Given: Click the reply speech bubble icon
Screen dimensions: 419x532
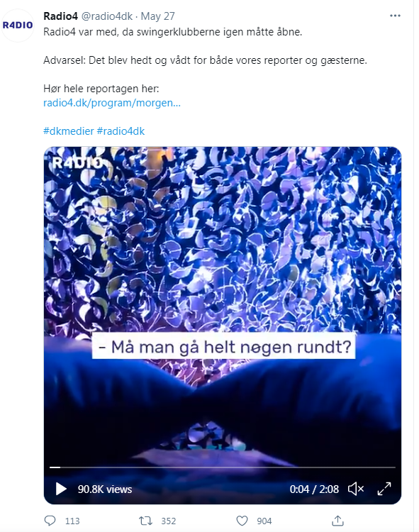Looking at the screenshot, I should click(x=50, y=521).
